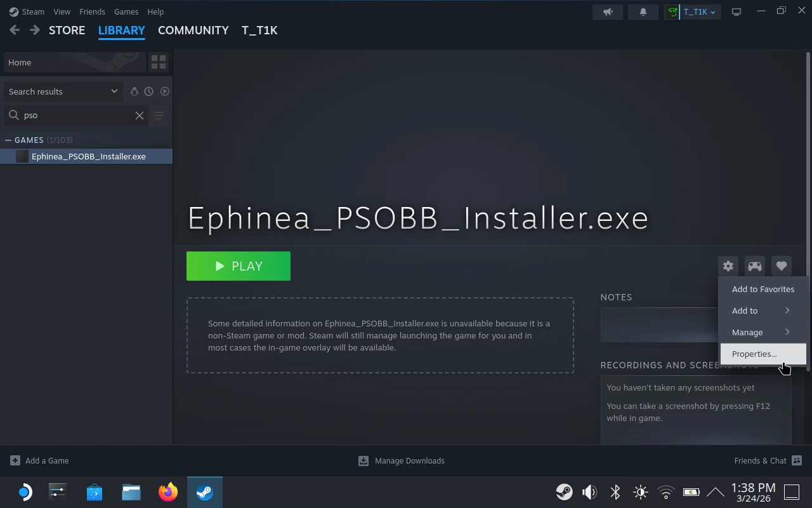Switch to grid view in the library sidebar

pyautogui.click(x=159, y=62)
